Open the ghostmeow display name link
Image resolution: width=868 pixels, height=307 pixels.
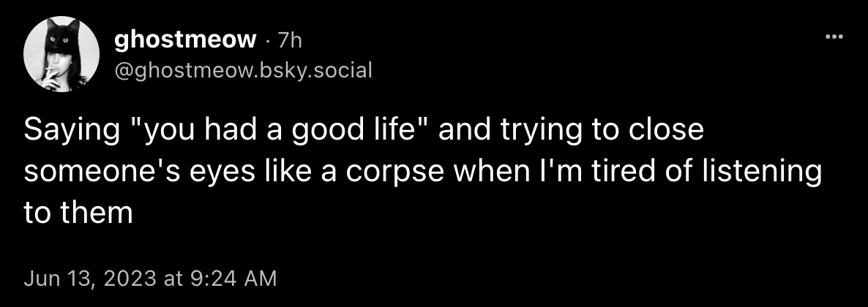click(184, 41)
